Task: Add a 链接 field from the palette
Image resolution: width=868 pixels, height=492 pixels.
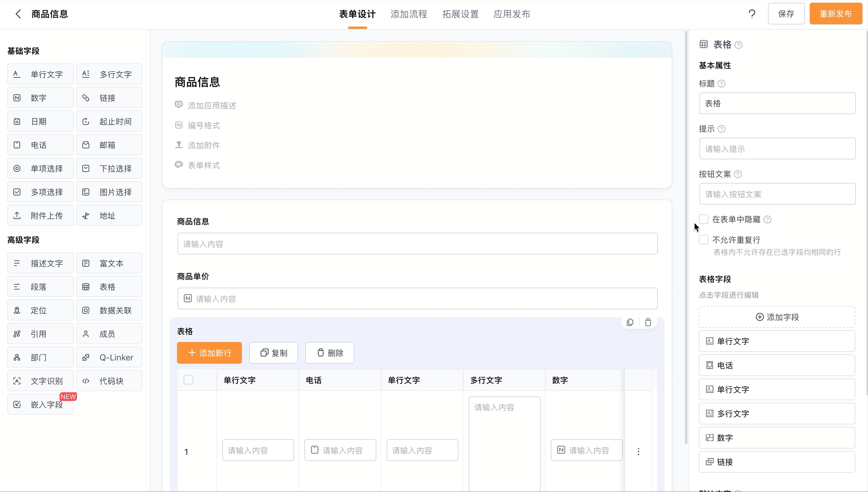Action: pos(109,98)
